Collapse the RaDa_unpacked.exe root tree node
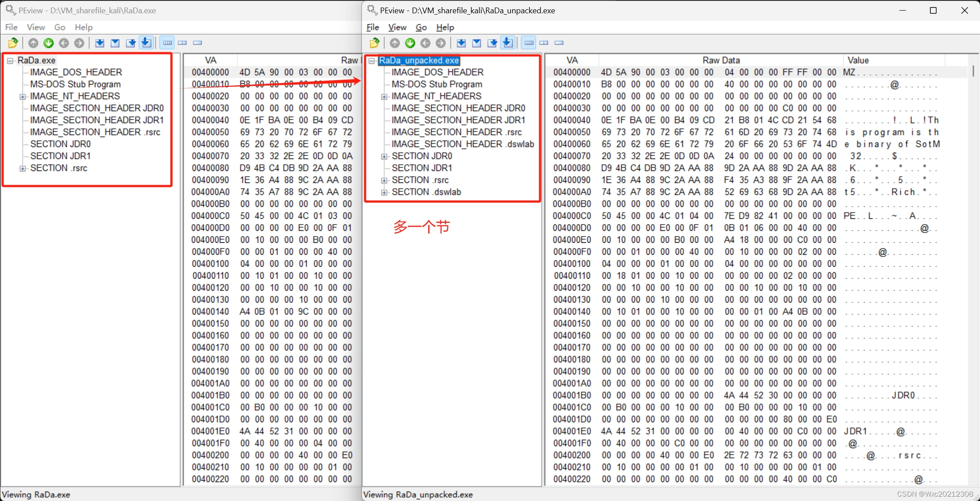 click(372, 61)
